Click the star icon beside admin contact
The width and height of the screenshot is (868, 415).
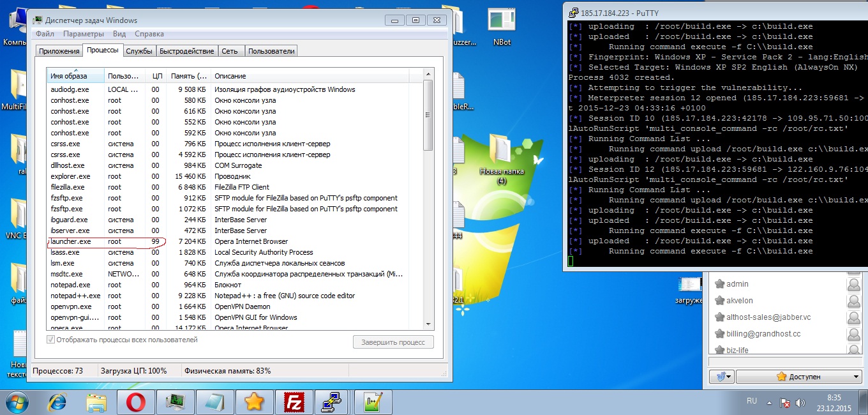click(x=719, y=284)
